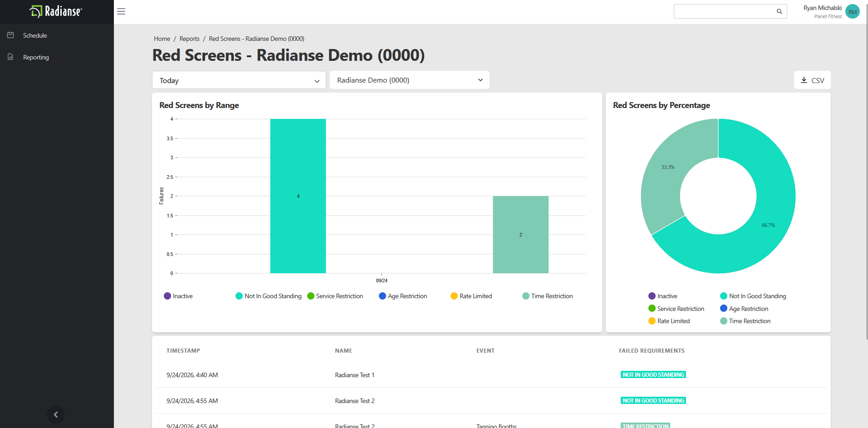Toggle Inactive series in bar chart legend
Image resolution: width=868 pixels, height=428 pixels.
point(178,296)
